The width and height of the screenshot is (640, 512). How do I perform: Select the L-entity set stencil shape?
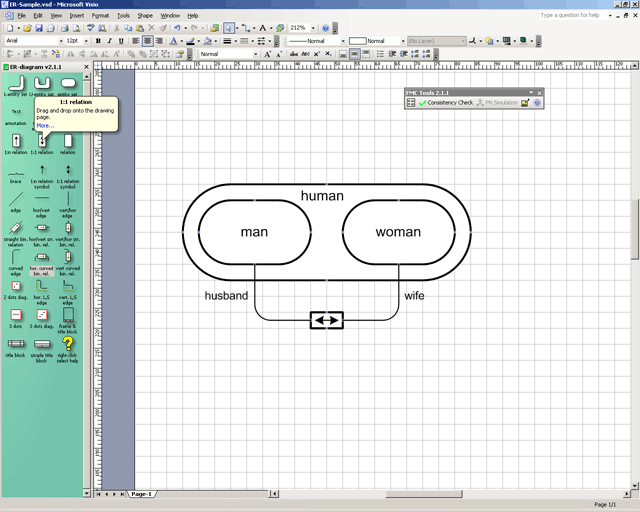pyautogui.click(x=16, y=82)
